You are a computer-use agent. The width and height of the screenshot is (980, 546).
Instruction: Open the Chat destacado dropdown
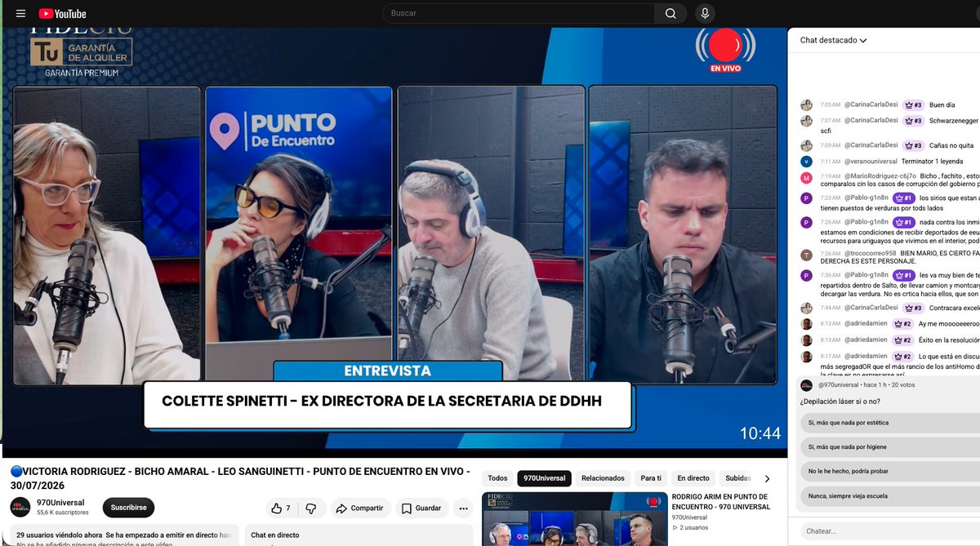(x=833, y=40)
